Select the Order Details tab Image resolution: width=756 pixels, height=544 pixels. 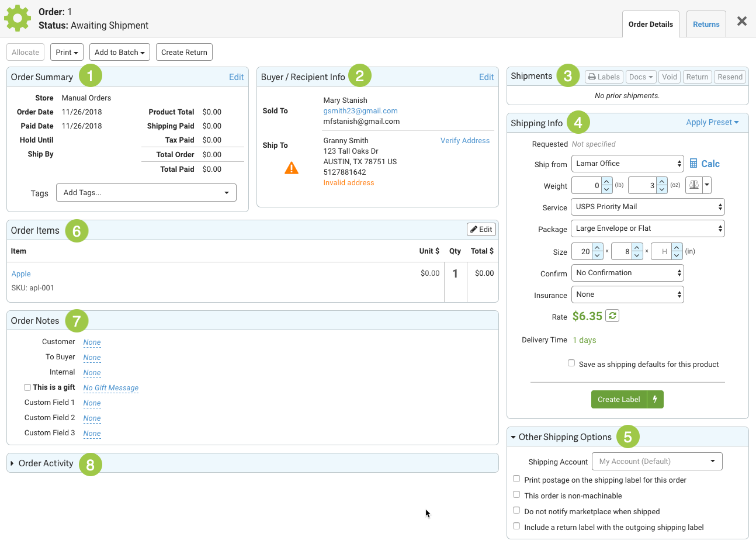pyautogui.click(x=651, y=24)
